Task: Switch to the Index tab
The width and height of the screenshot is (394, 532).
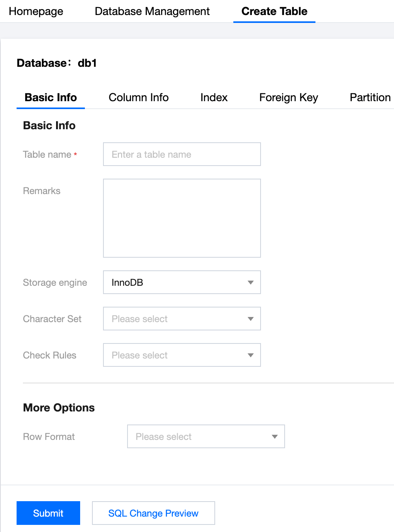Action: point(214,98)
